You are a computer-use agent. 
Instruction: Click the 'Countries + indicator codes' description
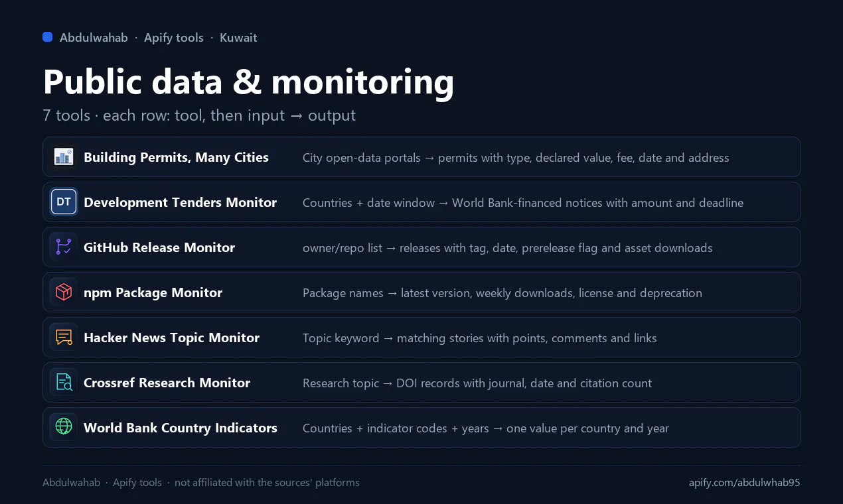point(486,428)
